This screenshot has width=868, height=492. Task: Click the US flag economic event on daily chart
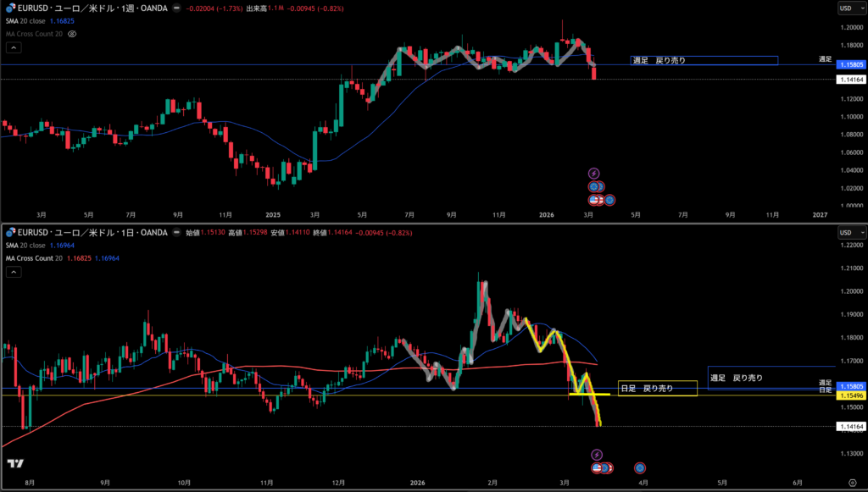598,467
